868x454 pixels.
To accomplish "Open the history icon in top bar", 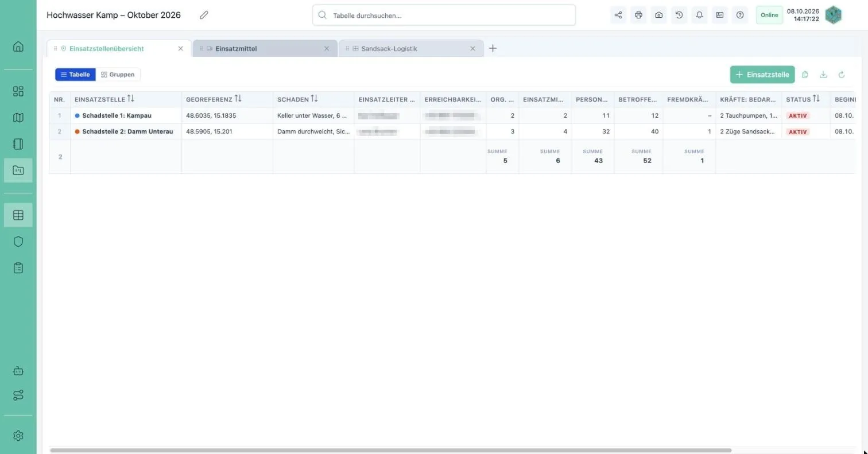I will pyautogui.click(x=679, y=15).
